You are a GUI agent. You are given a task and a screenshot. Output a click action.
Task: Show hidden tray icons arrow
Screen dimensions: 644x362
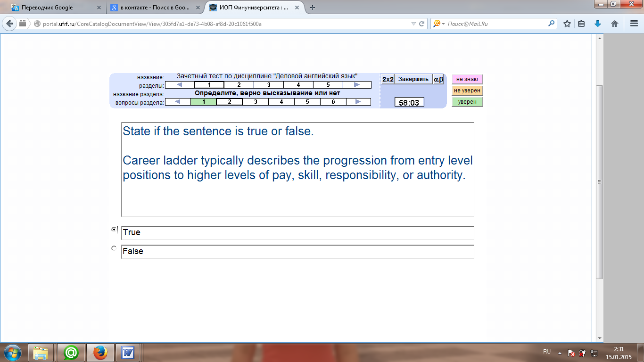click(x=560, y=352)
